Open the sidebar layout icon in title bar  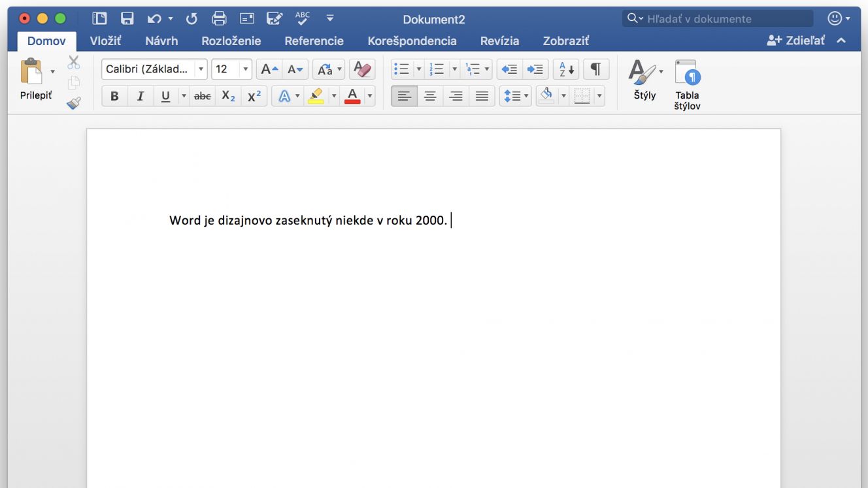pos(99,18)
